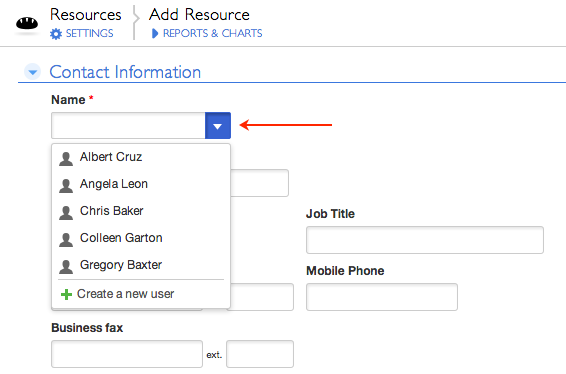Viewport: 566px width, 374px height.
Task: Click the Contact Information heading
Action: tap(125, 72)
